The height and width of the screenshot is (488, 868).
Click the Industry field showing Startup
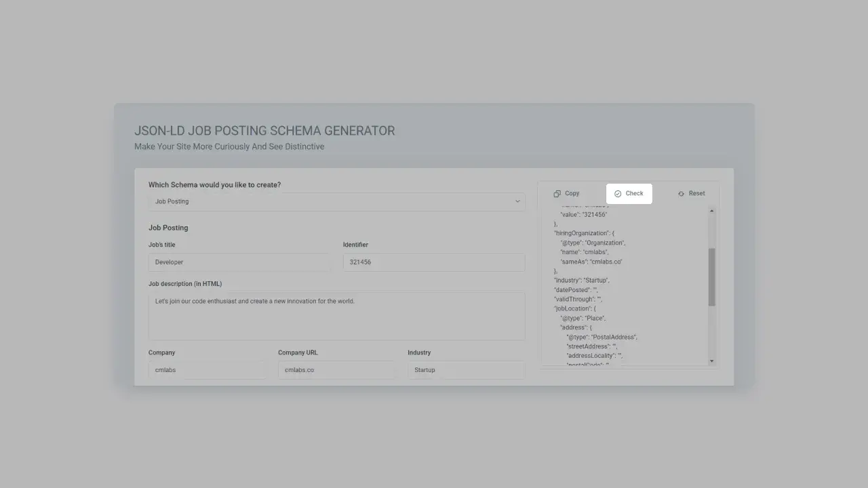pos(466,369)
